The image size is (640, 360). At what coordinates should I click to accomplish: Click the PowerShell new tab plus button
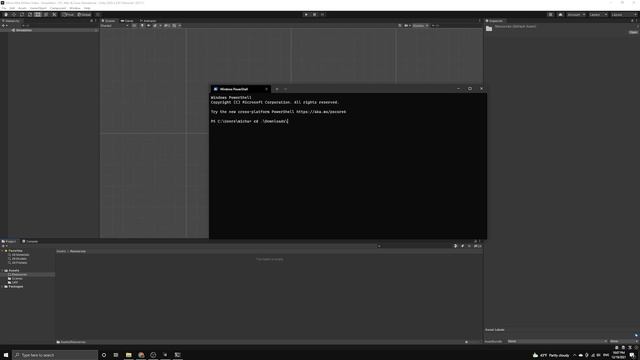277,89
